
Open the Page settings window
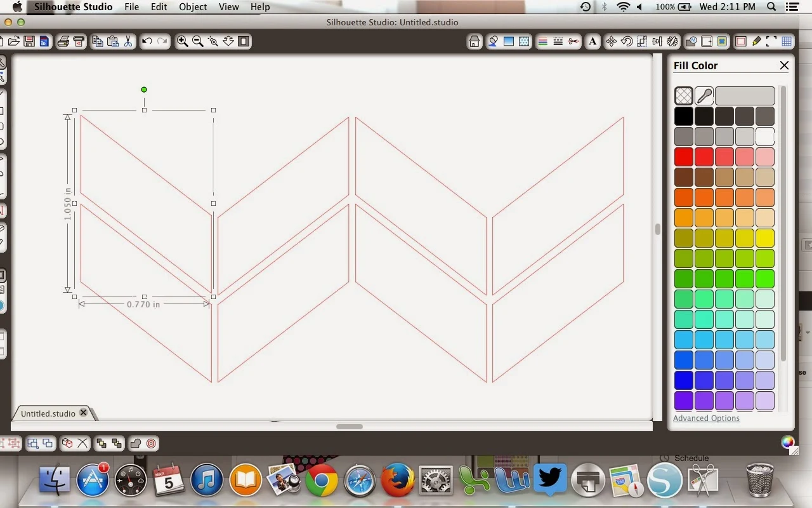point(741,42)
